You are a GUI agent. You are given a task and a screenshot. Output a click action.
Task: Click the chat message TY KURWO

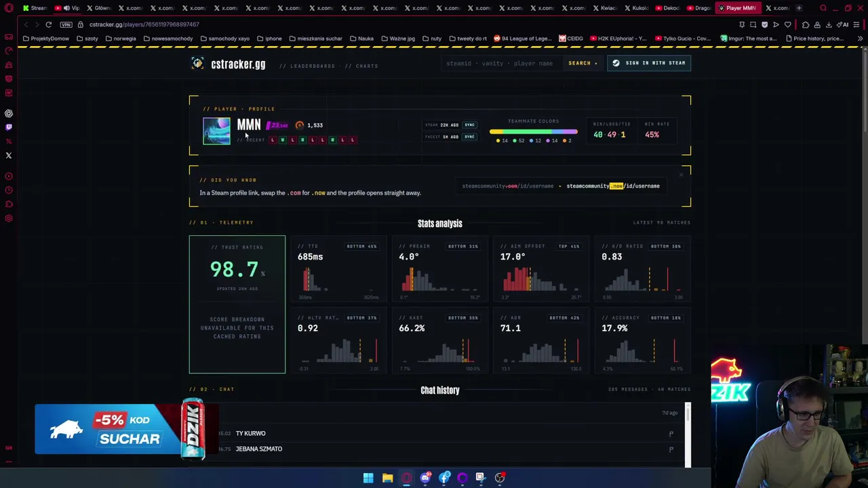click(250, 433)
